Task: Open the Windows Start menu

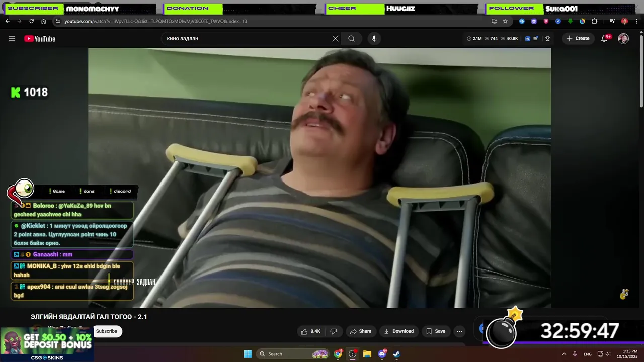Action: (x=248, y=354)
